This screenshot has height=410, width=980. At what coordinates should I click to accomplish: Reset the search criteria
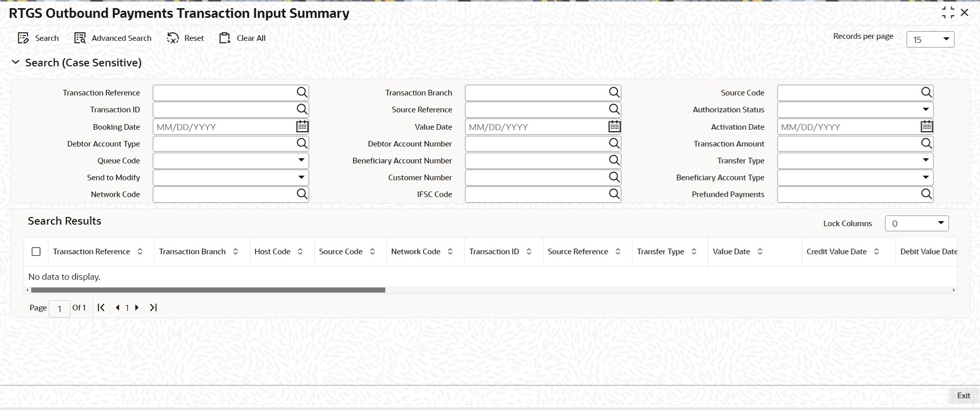(x=185, y=38)
